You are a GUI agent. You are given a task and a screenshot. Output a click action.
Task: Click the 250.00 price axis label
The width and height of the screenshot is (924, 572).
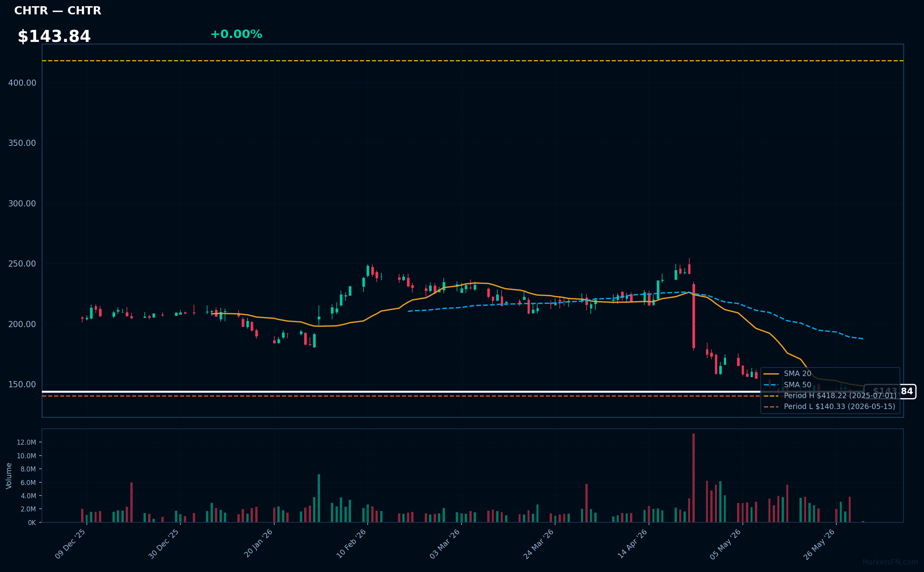point(22,264)
